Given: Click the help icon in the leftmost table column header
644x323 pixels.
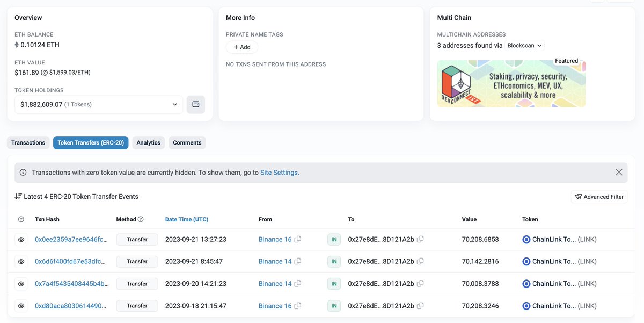Looking at the screenshot, I should (20, 219).
